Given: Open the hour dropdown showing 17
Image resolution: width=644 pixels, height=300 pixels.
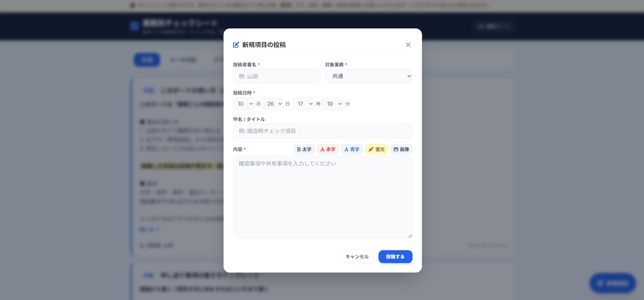Looking at the screenshot, I should 304,104.
